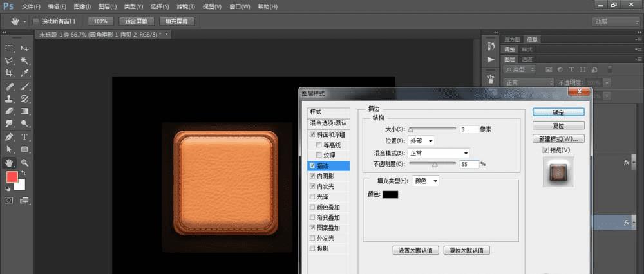Uncheck the 预览 (Preview) checkbox
Screen dimensions: 644x274
(x=545, y=150)
